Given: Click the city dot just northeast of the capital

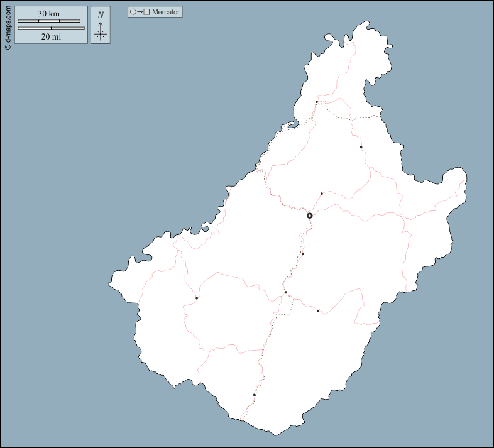Looking at the screenshot, I should click(x=321, y=194).
